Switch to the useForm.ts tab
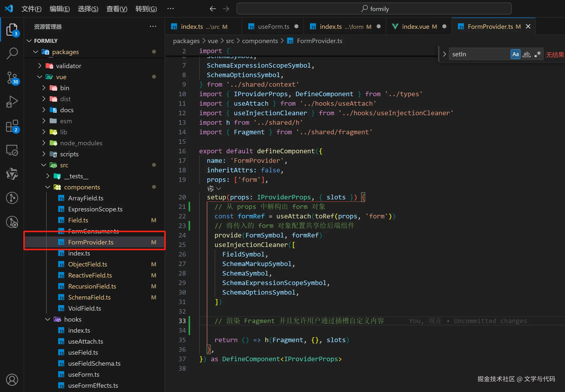This screenshot has height=392, width=565. tap(273, 27)
